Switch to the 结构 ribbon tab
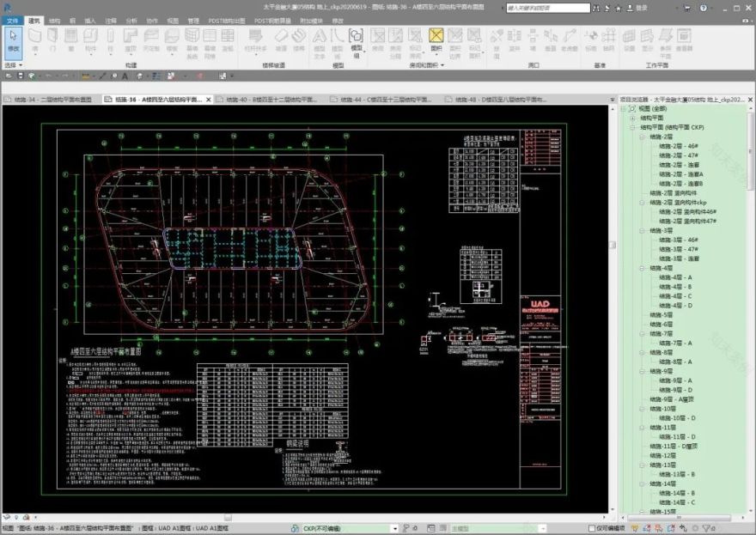This screenshot has width=756, height=535. (54, 19)
